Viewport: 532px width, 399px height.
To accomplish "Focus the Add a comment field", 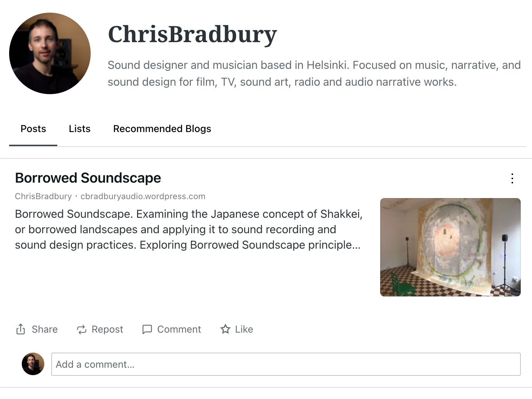I will pos(286,364).
